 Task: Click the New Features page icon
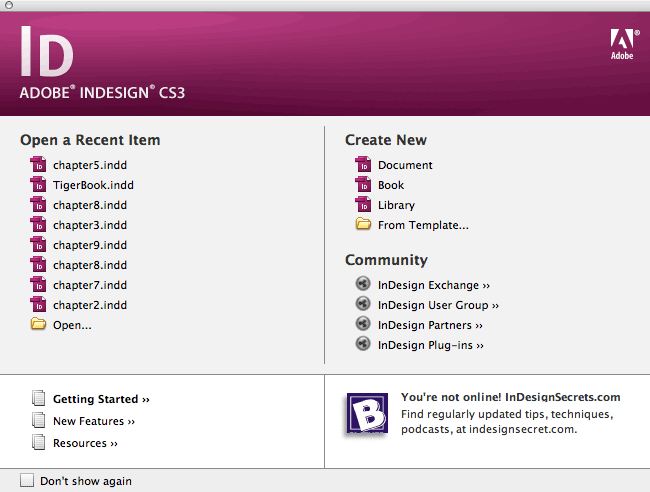39,420
